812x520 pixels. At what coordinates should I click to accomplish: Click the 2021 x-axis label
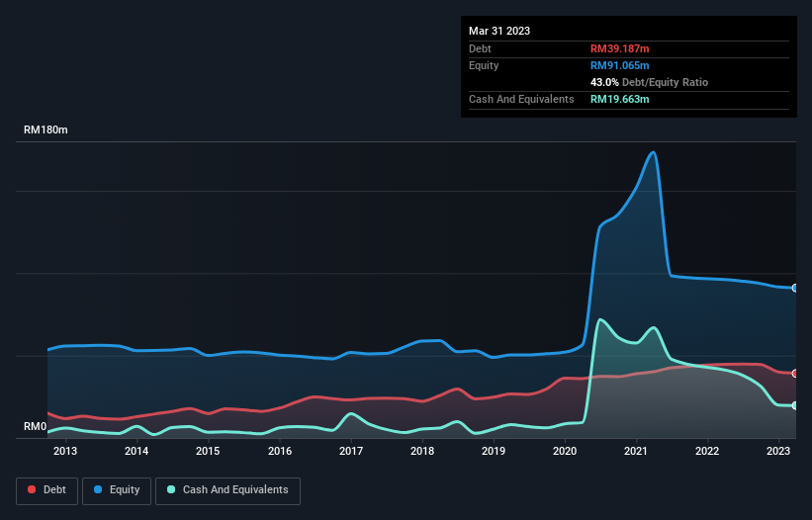[636, 451]
